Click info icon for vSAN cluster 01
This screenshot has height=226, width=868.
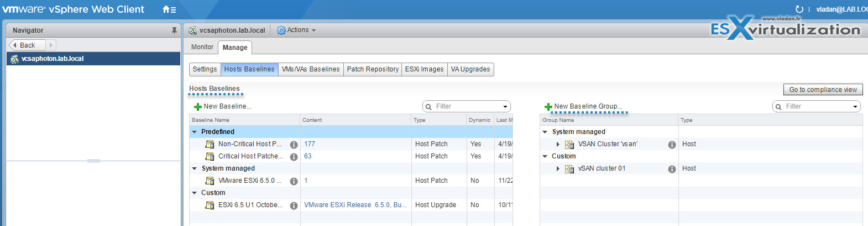coord(672,169)
